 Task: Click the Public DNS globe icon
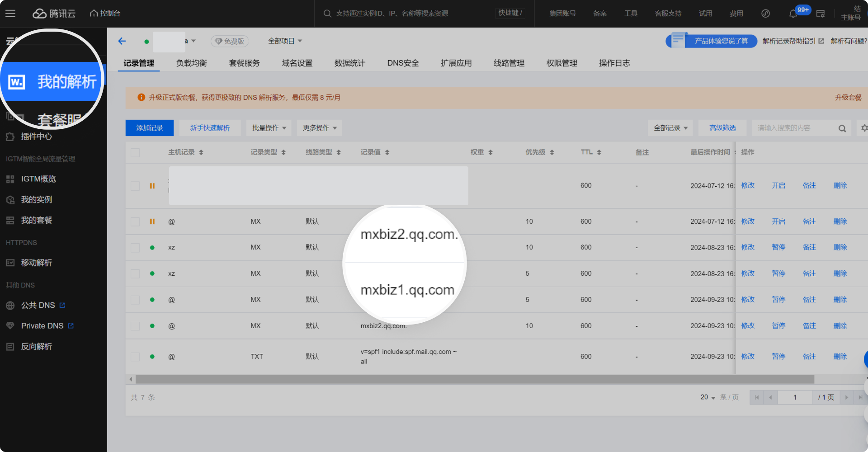pos(10,306)
